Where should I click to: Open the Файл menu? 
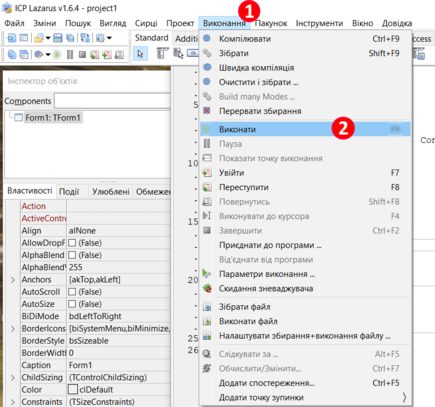coord(14,23)
